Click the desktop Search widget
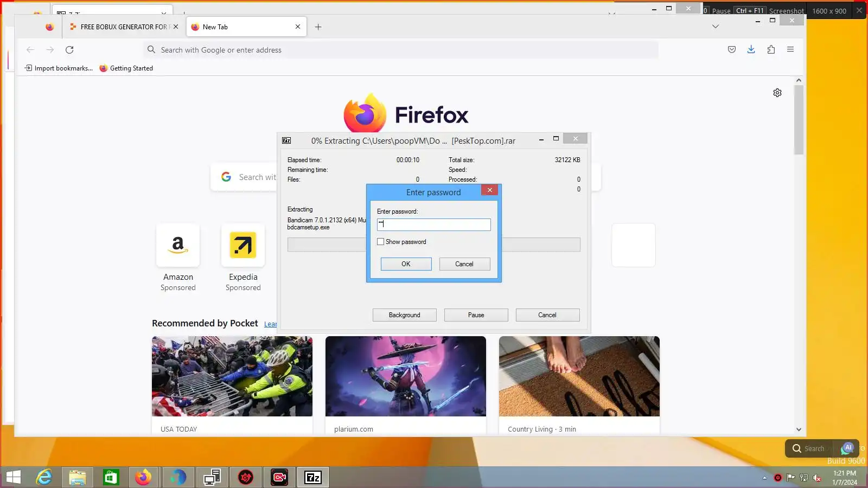The image size is (868, 488). tap(809, 448)
